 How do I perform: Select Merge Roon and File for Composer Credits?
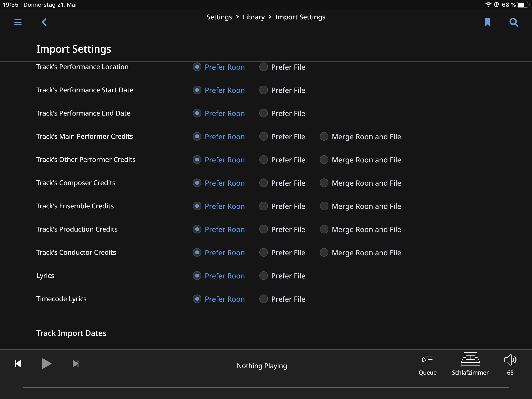[360, 183]
